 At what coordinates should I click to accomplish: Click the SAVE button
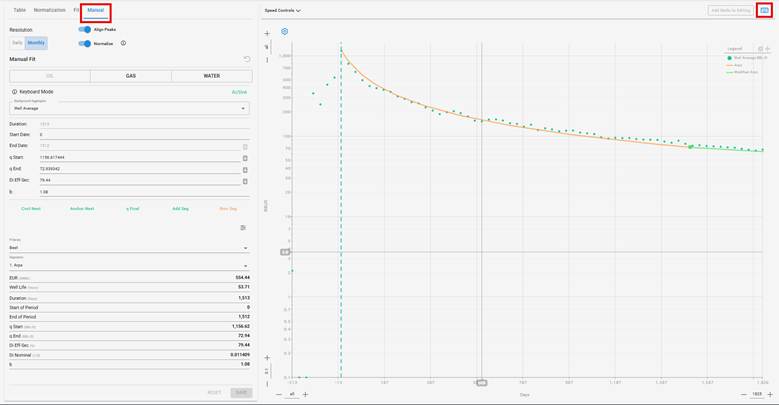pos(241,393)
